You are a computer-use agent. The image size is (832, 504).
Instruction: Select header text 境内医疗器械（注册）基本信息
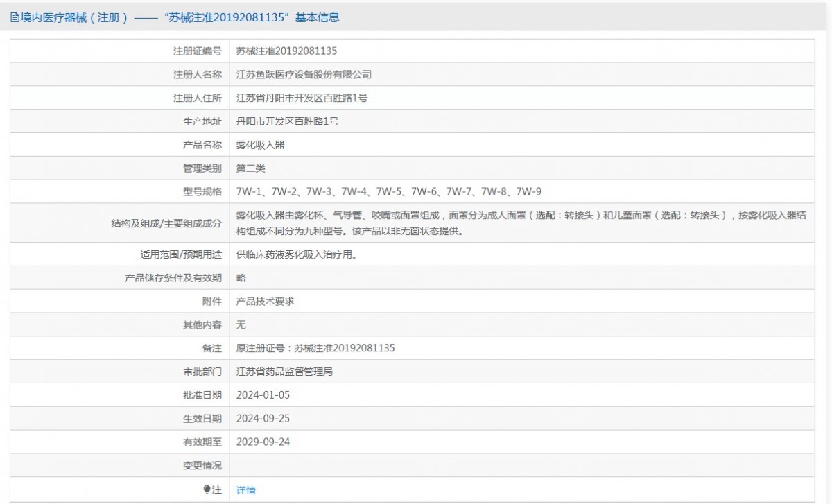coord(180,18)
